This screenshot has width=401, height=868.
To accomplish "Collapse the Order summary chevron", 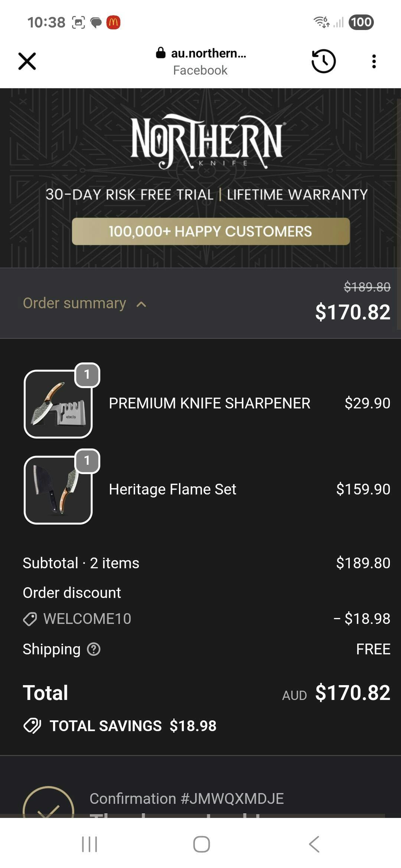I will [x=141, y=305].
